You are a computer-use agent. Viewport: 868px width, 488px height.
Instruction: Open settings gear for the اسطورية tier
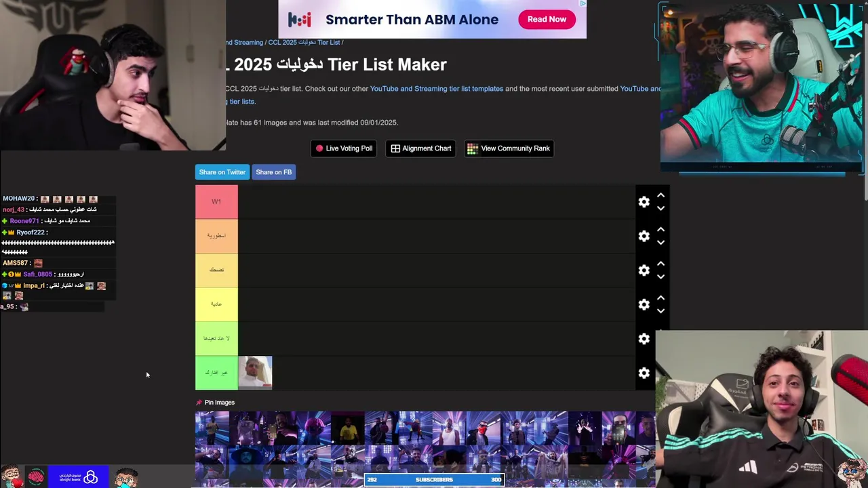coord(644,236)
